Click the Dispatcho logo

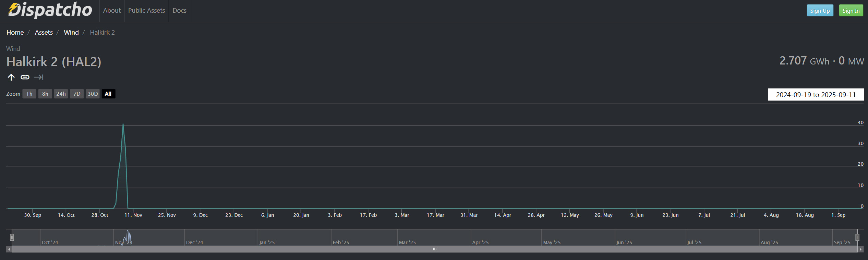pyautogui.click(x=50, y=10)
